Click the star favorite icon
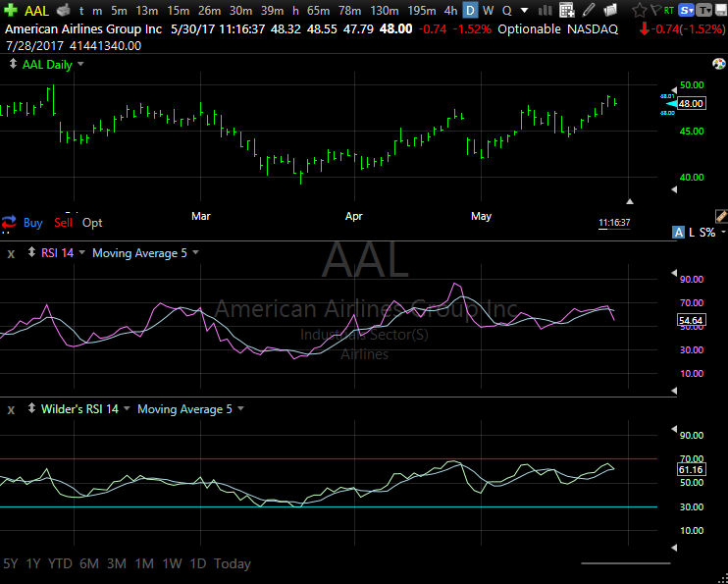The width and height of the screenshot is (728, 584). click(640, 10)
